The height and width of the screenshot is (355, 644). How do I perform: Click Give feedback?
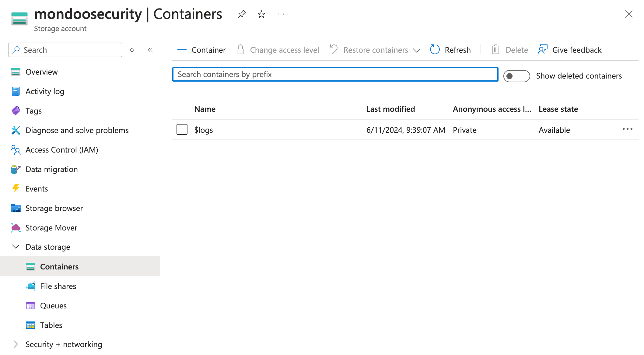576,50
